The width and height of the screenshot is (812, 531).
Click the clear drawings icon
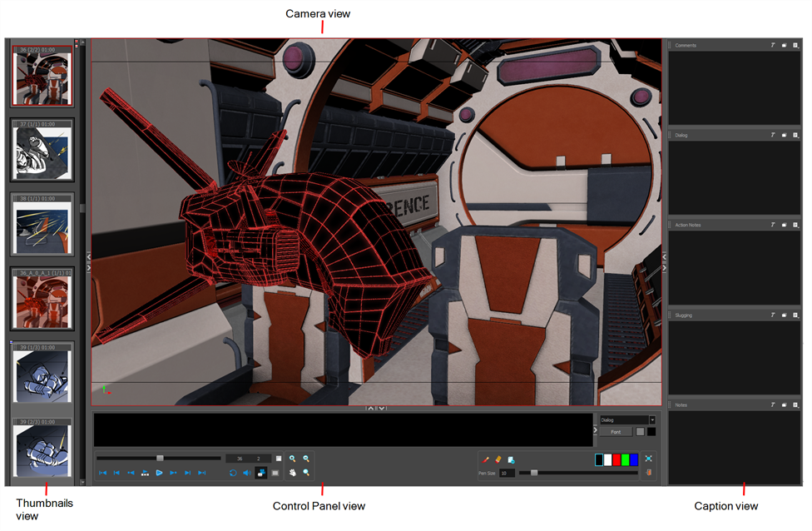click(510, 459)
